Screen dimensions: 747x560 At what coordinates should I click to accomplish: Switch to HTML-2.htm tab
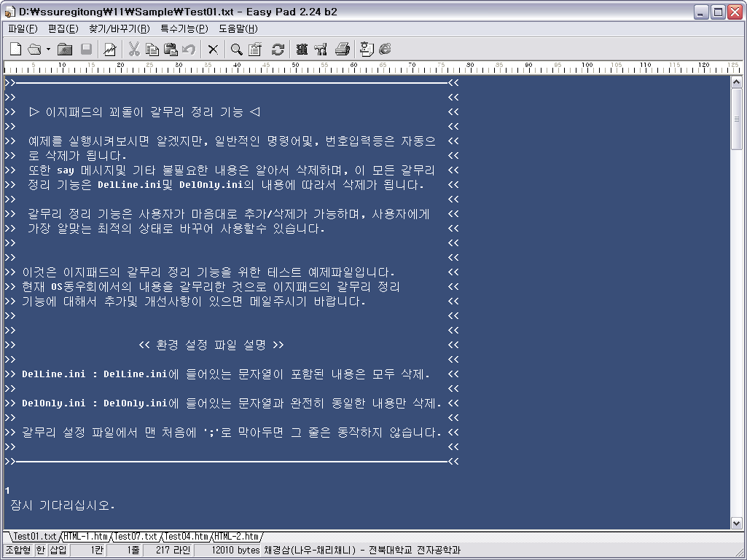pos(237,536)
